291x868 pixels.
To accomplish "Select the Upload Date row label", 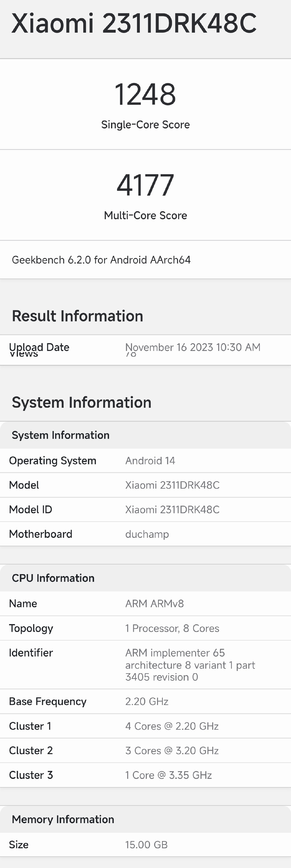I will coord(40,347).
